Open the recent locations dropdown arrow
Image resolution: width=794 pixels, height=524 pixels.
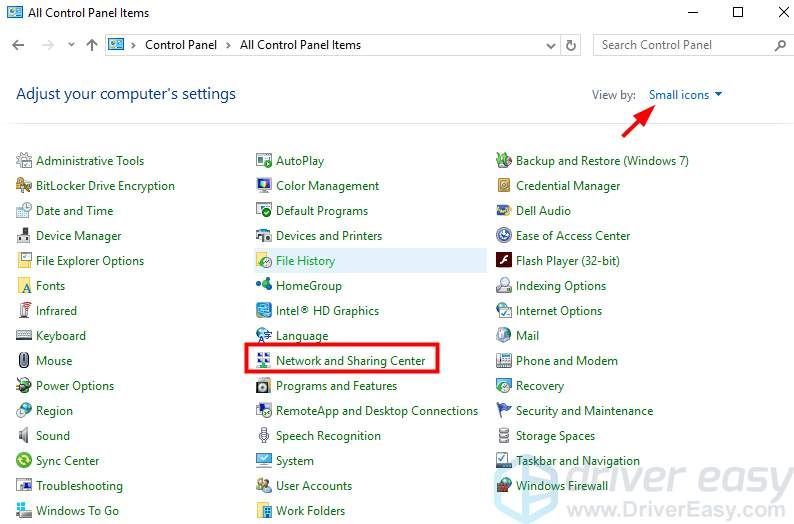(x=71, y=45)
